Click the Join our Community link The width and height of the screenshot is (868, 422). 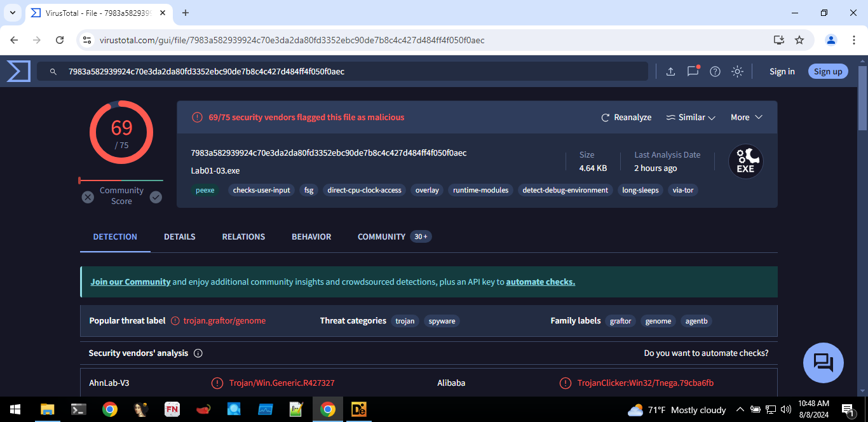[130, 282]
